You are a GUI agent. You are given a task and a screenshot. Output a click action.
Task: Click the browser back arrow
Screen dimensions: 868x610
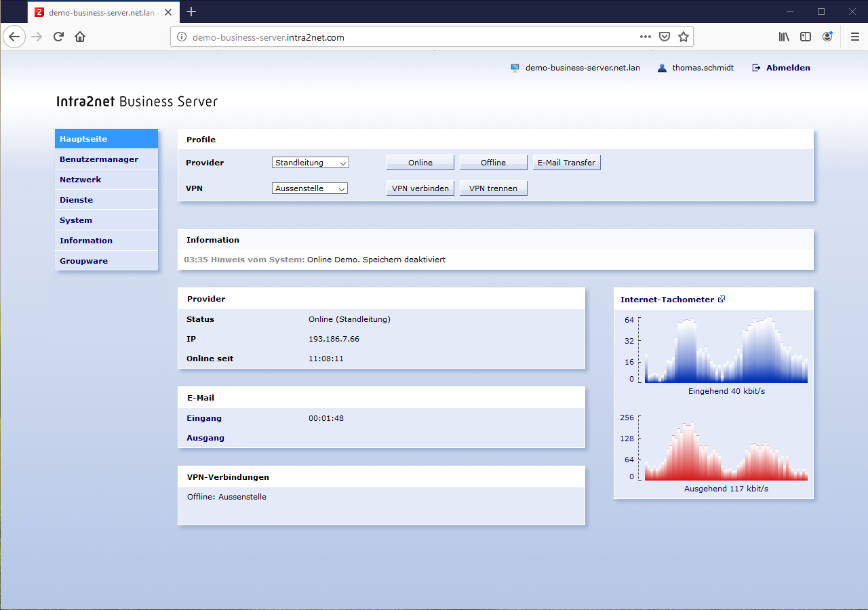(x=14, y=37)
